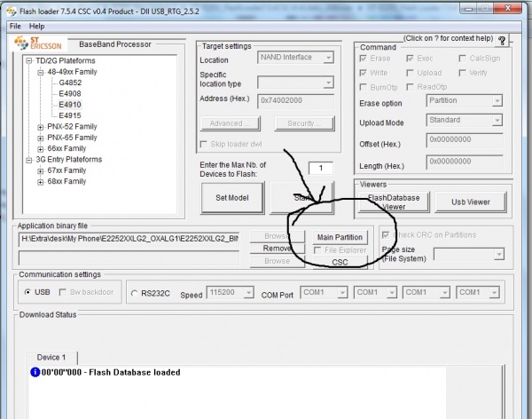The image size is (532, 419).
Task: Select E4915 in the processor tree
Action: [x=70, y=115]
